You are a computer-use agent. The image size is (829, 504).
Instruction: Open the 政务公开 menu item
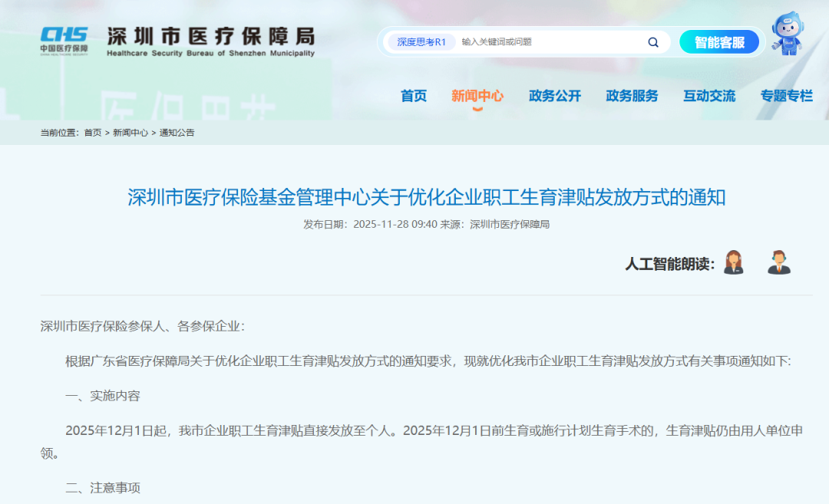[x=553, y=96]
